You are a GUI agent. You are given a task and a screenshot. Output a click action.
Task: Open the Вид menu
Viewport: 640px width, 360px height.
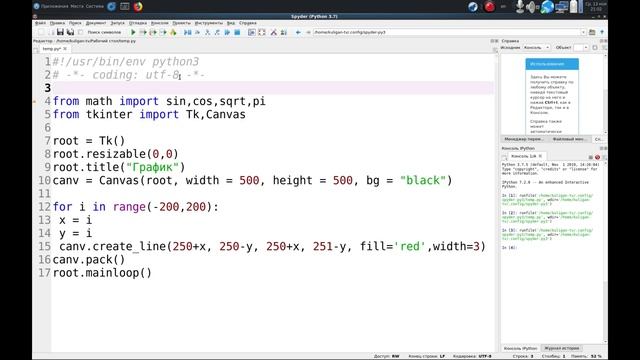pos(231,23)
